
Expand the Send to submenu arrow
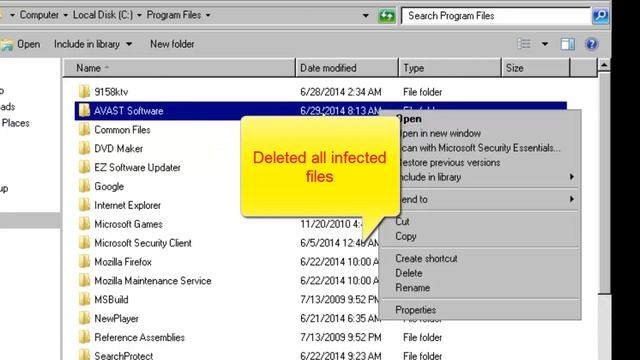pos(571,199)
